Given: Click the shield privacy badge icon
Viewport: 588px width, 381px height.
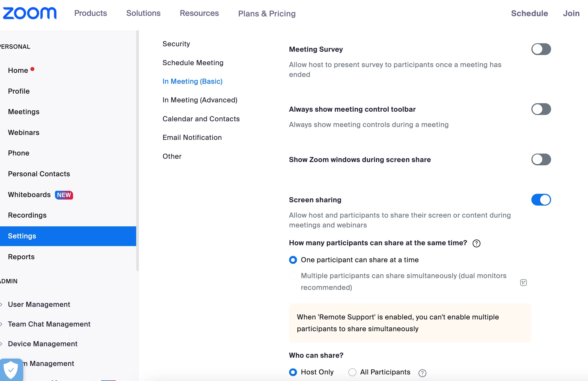Looking at the screenshot, I should click(11, 370).
